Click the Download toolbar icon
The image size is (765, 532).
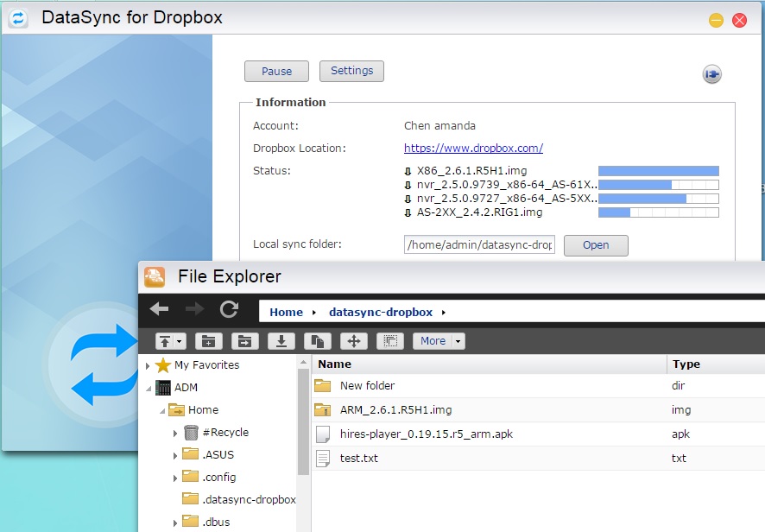click(x=281, y=340)
